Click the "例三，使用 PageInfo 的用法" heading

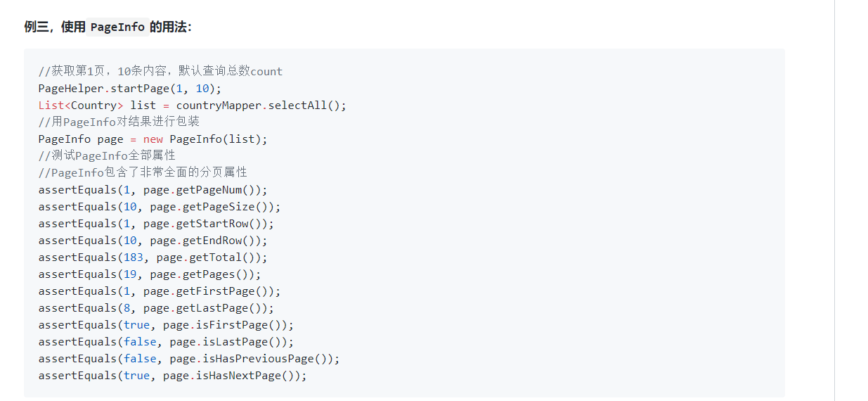point(108,27)
